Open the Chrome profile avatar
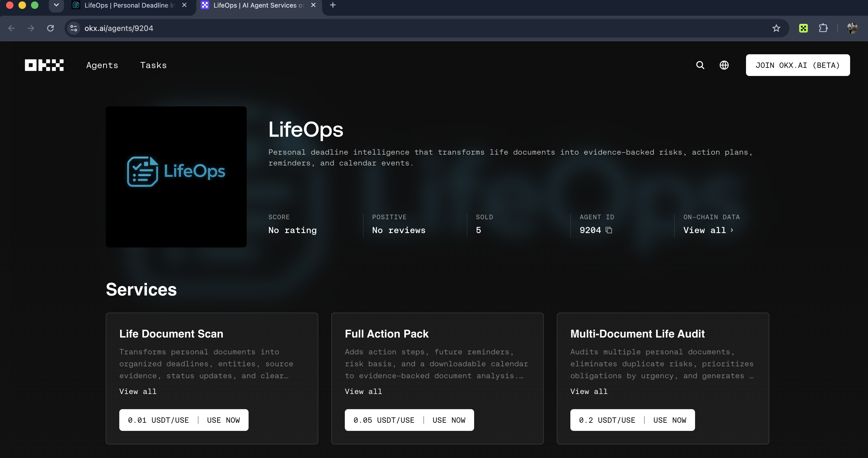This screenshot has height=458, width=868. [x=852, y=28]
